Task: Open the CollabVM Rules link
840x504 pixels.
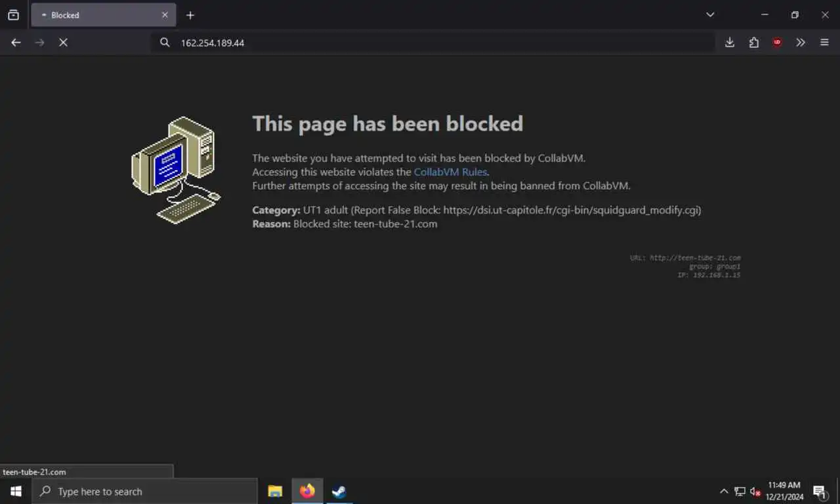Action: pos(450,172)
